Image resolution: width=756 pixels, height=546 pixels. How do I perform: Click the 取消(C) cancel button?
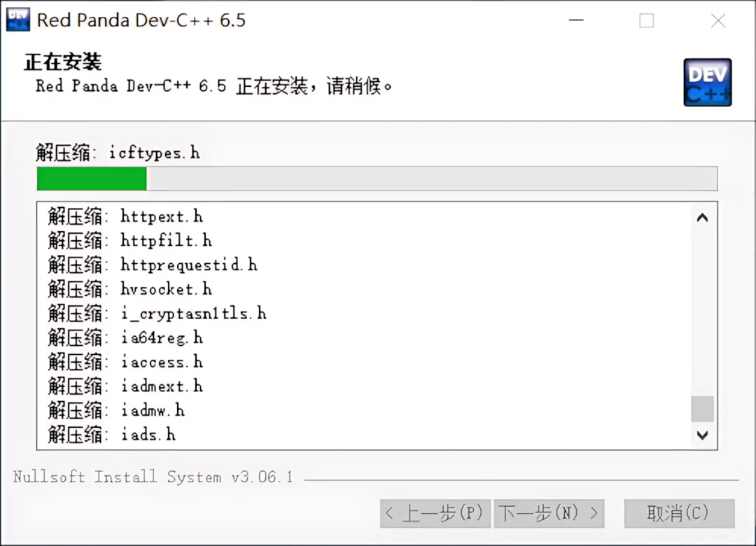coord(679,513)
